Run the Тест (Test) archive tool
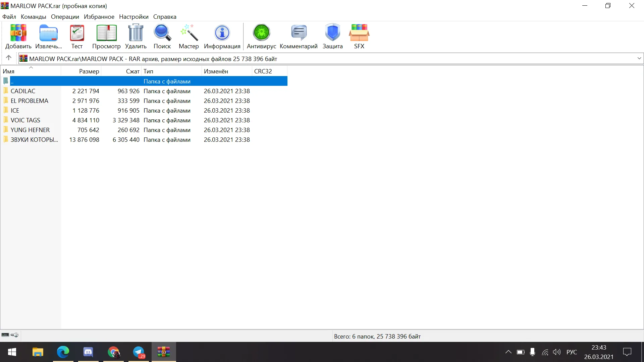The height and width of the screenshot is (362, 644). click(77, 36)
